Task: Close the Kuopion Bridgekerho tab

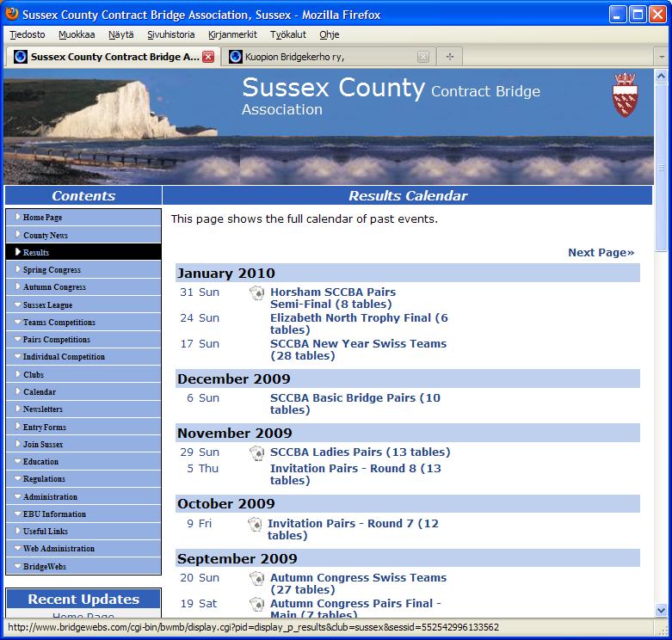Action: (423, 57)
